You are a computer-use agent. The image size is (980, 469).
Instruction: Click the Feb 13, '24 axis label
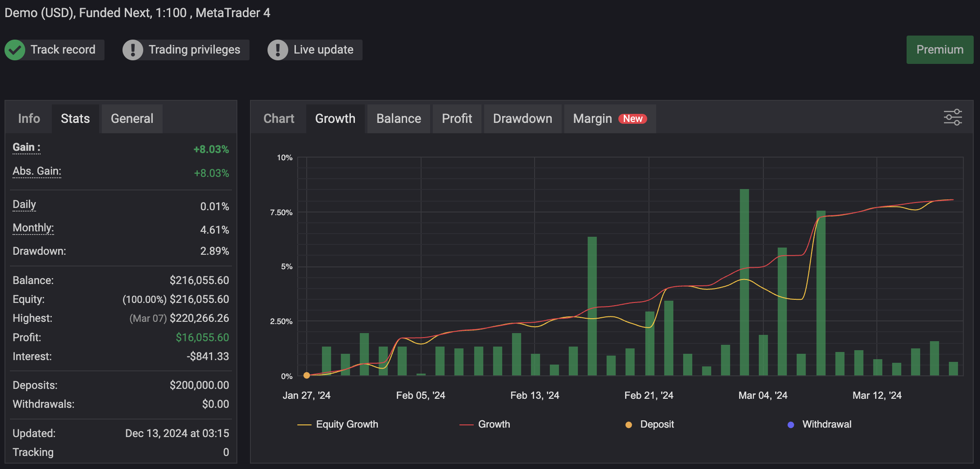click(x=535, y=395)
